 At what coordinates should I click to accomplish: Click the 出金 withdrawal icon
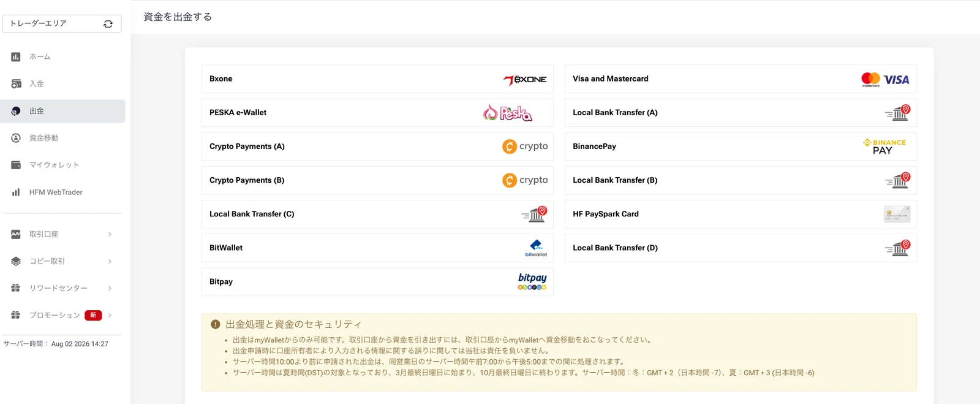[16, 111]
